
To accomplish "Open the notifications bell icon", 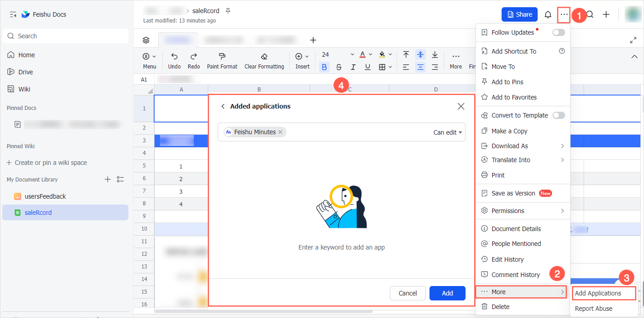I will point(548,14).
